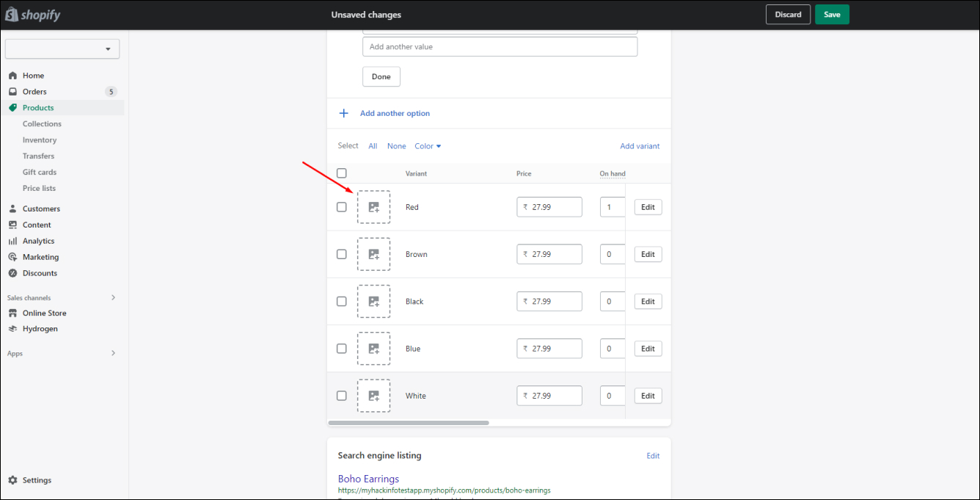The height and width of the screenshot is (500, 980).
Task: Click the variants table horizontal scrollbar
Action: click(x=409, y=423)
